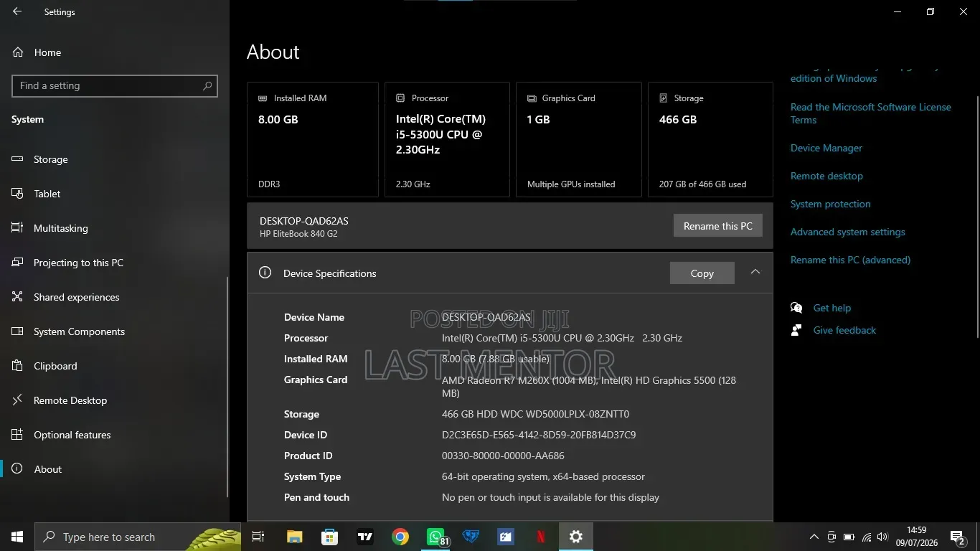The width and height of the screenshot is (980, 551).
Task: Select the 466 GB HDD storage value
Action: pos(535,414)
